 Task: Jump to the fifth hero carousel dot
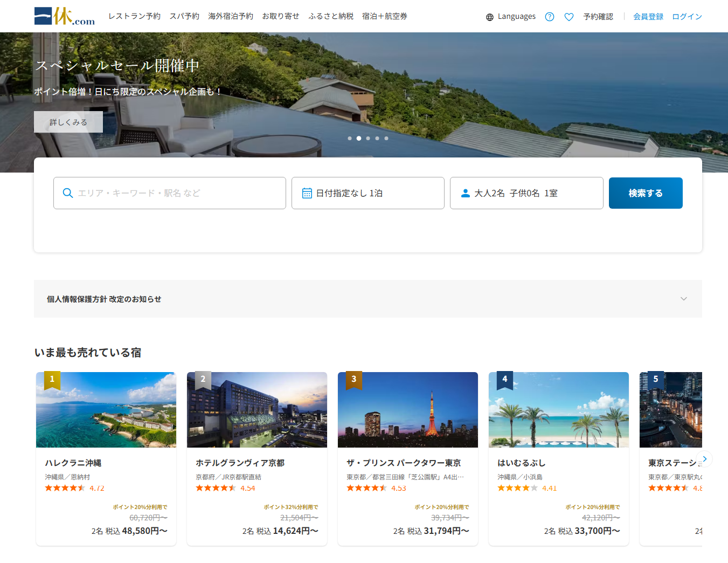click(x=386, y=139)
